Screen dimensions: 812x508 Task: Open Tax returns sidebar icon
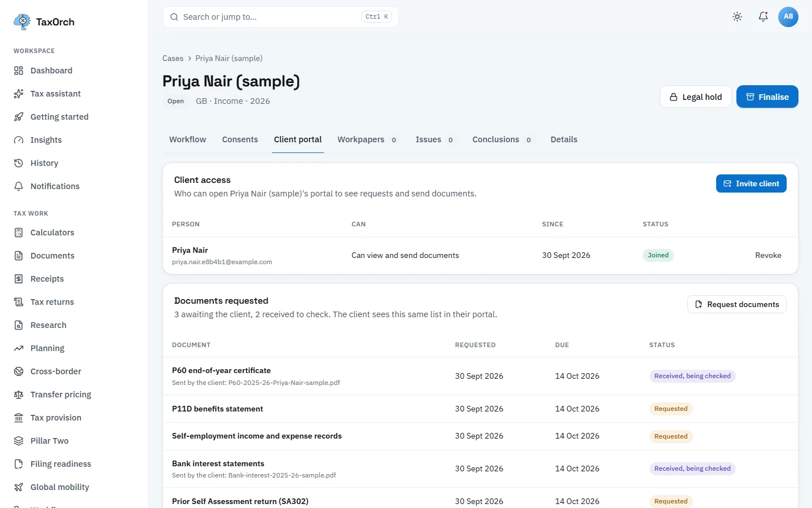coord(19,302)
